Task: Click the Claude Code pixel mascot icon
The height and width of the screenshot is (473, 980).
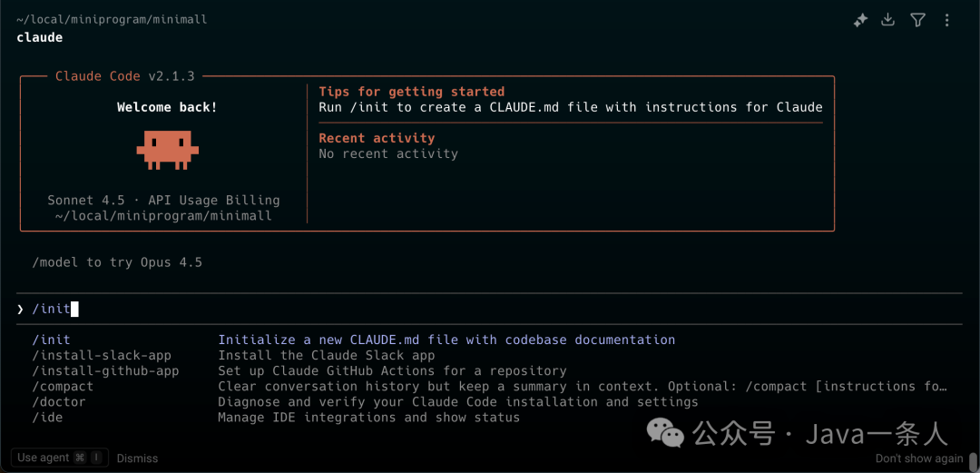Action: click(167, 150)
